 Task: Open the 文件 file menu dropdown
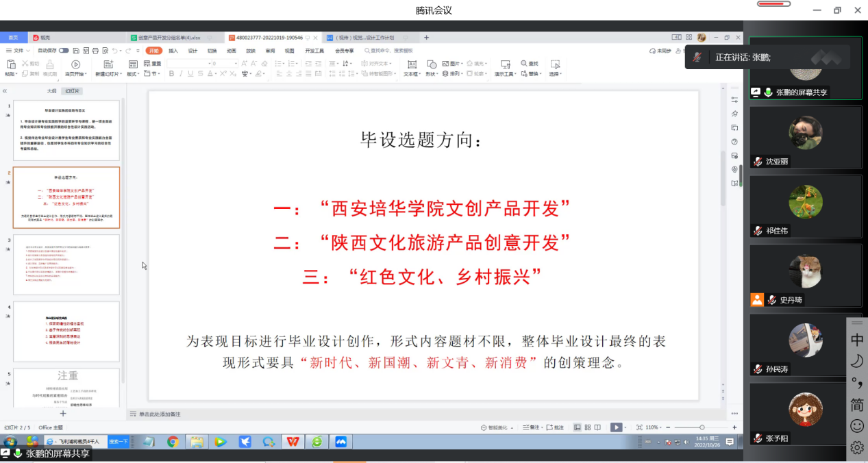click(x=19, y=51)
